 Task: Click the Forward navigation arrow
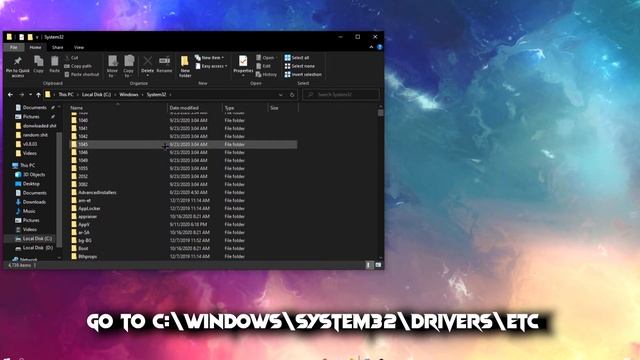tap(22, 95)
